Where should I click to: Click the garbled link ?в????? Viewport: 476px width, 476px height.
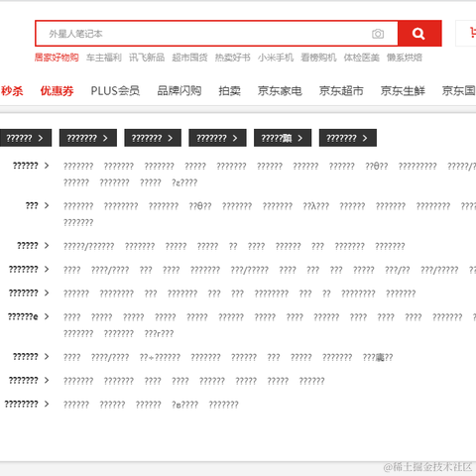click(x=185, y=405)
